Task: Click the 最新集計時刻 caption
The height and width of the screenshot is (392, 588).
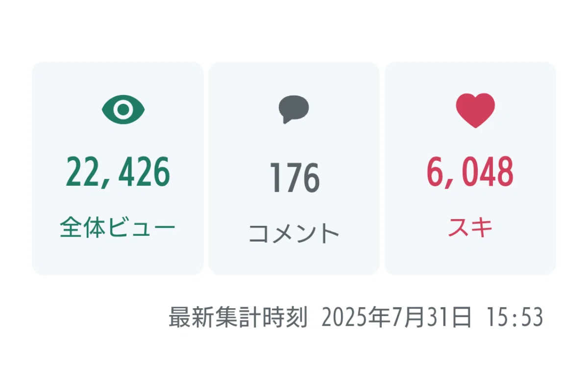Action: click(238, 318)
